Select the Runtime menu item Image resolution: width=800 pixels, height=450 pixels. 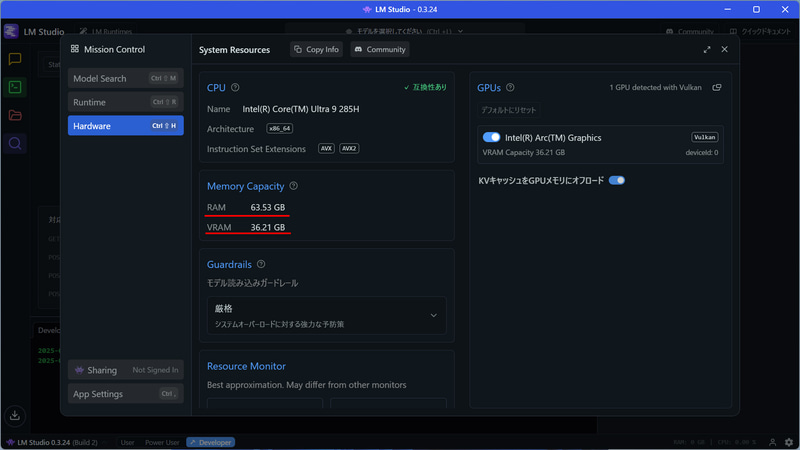point(126,102)
